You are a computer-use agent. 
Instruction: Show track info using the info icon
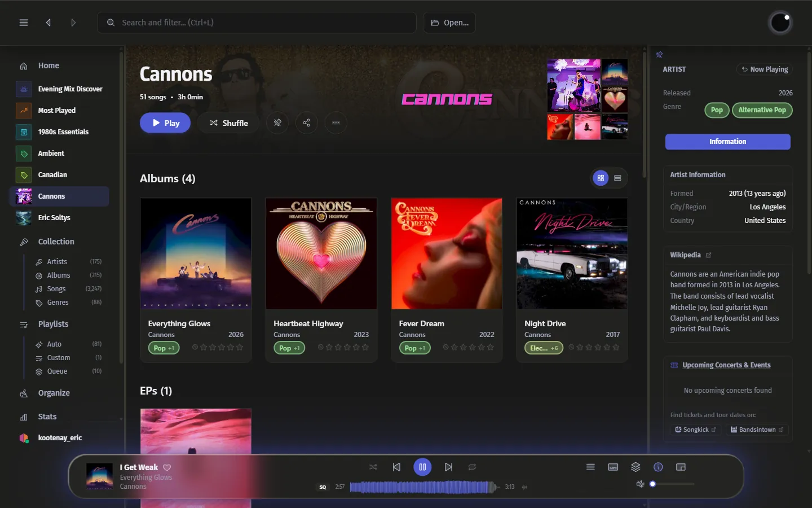(658, 467)
